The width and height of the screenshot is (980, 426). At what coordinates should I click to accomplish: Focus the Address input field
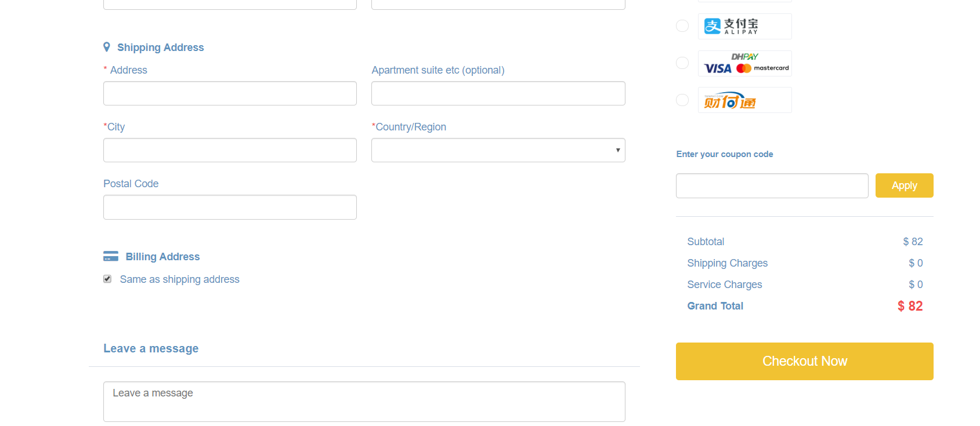230,93
